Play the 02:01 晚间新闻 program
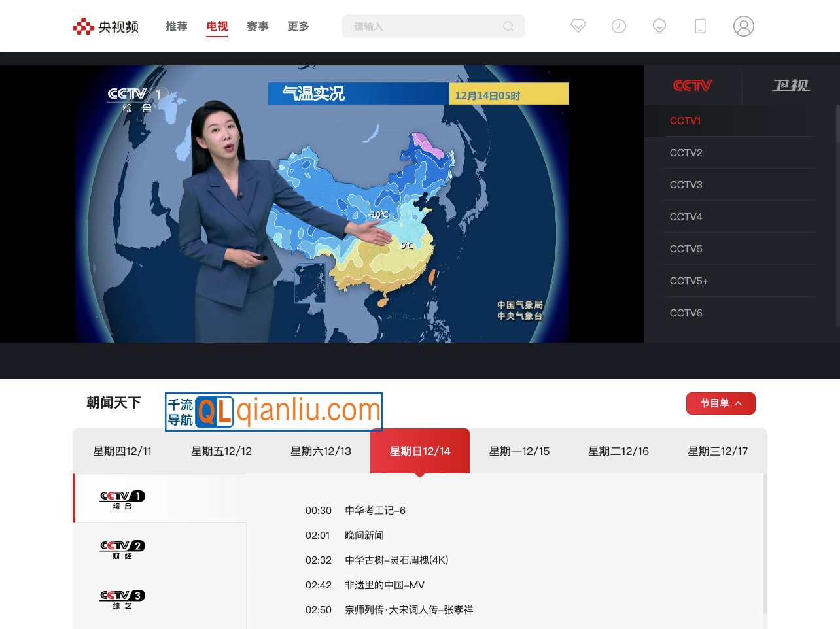The image size is (840, 629). (x=364, y=535)
